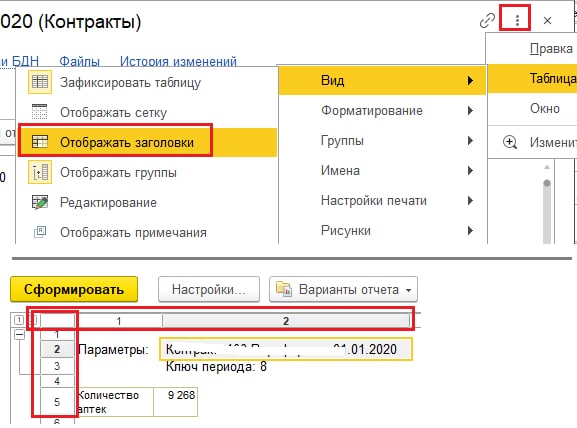The height and width of the screenshot is (428, 577).
Task: Select row header 2
Action: [x=57, y=349]
